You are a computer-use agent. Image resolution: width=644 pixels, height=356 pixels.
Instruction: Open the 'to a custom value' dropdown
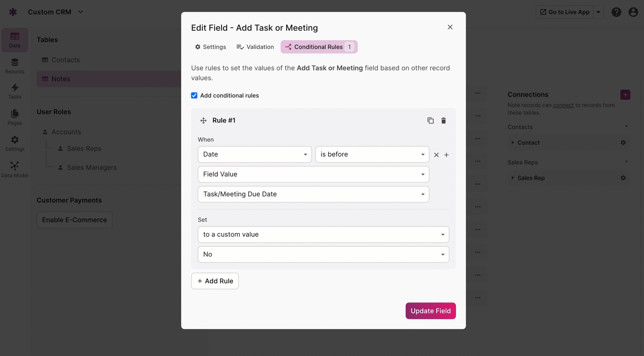pyautogui.click(x=323, y=234)
